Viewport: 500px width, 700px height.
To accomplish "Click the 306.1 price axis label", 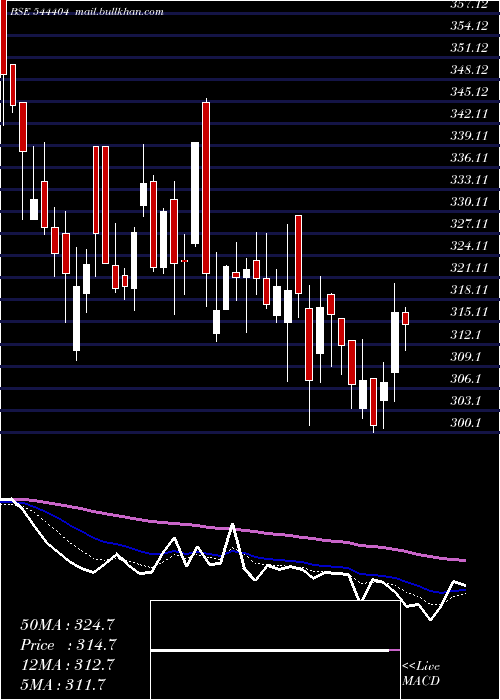I will [x=466, y=379].
